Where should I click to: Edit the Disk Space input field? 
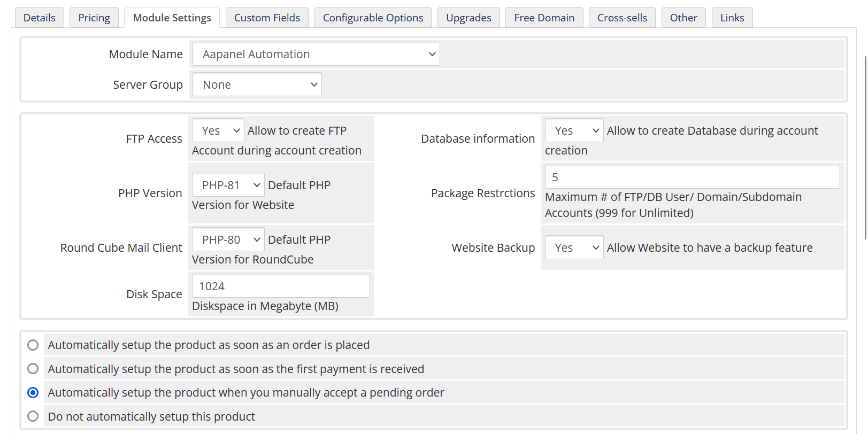pyautogui.click(x=281, y=286)
